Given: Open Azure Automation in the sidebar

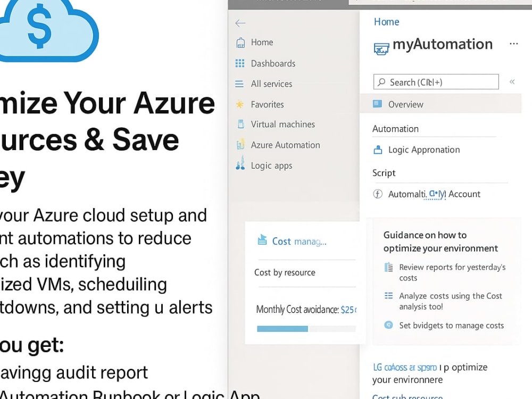Looking at the screenshot, I should (285, 145).
